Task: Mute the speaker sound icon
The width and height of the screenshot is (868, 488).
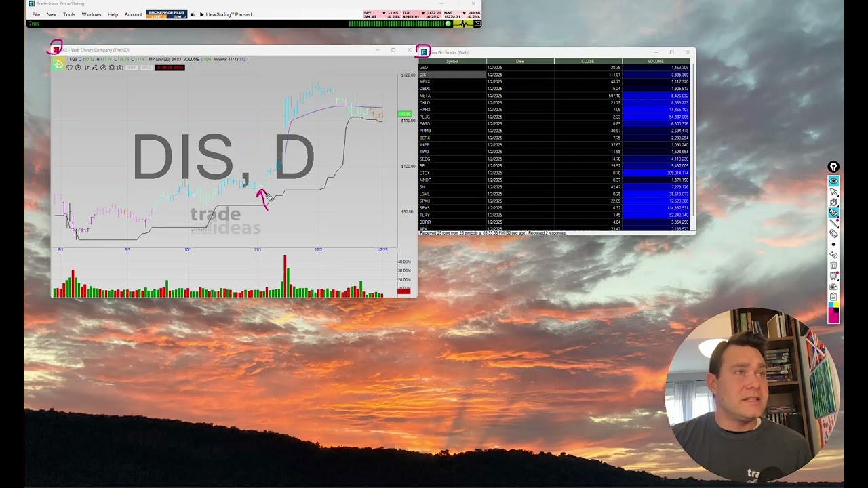Action: pyautogui.click(x=193, y=14)
